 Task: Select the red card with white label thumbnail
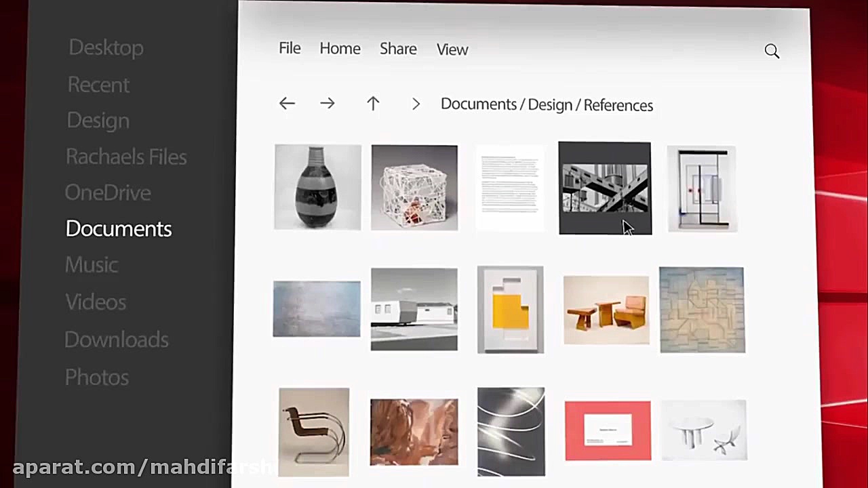click(x=608, y=431)
